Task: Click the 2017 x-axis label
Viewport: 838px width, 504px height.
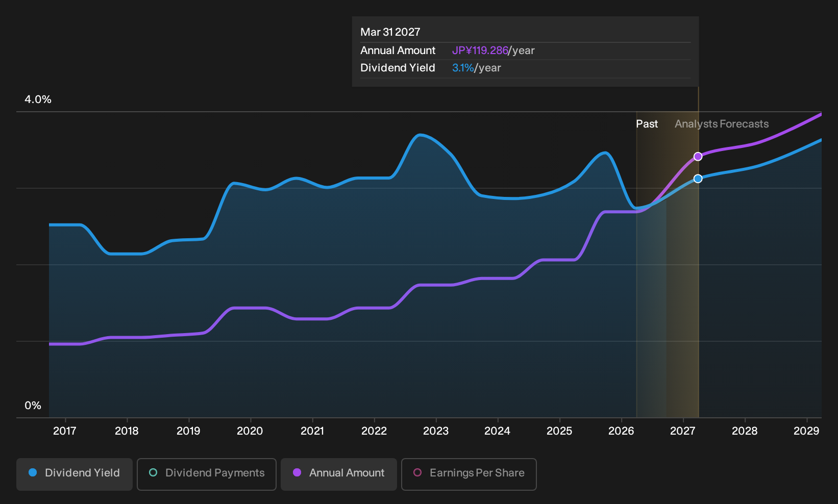Action: tap(65, 431)
